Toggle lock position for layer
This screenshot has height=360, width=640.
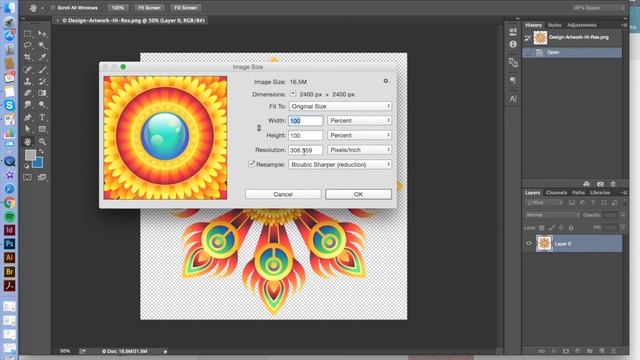tap(561, 228)
